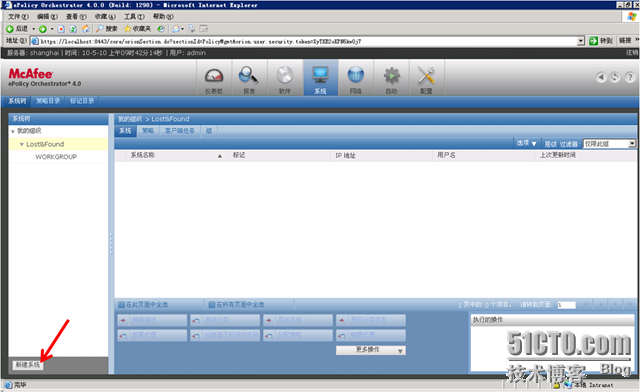Screen dimensions: 640x392
Task: Switch to the 标记目录 tab
Action: click(x=82, y=101)
